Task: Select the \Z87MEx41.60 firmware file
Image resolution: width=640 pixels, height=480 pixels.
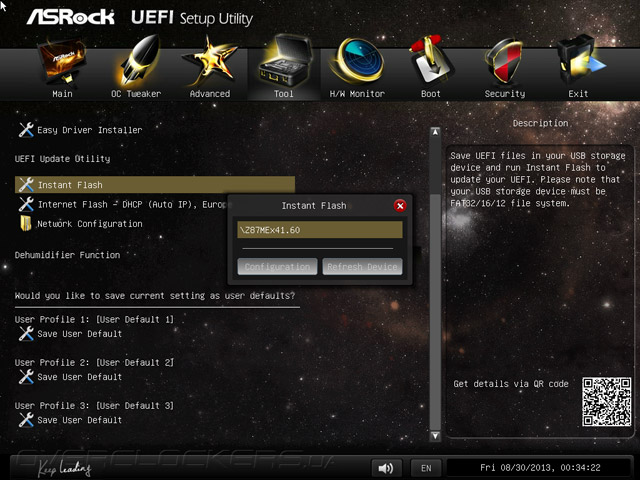Action: tap(320, 230)
